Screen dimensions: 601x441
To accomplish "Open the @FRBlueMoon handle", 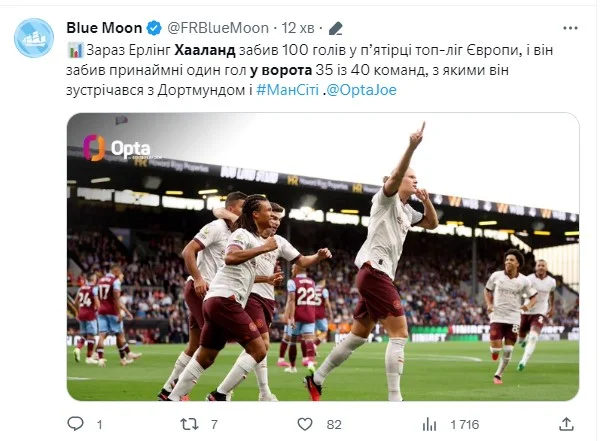I will 213,28.
